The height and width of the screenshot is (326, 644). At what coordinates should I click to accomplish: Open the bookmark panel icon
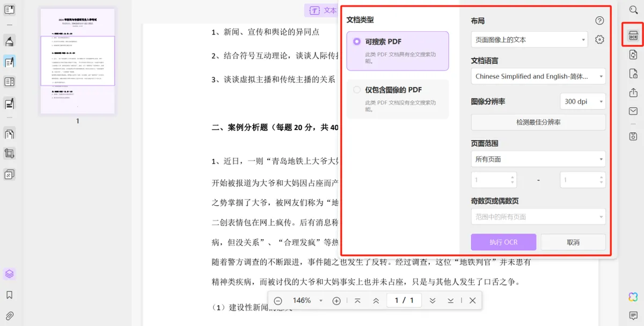(x=10, y=295)
